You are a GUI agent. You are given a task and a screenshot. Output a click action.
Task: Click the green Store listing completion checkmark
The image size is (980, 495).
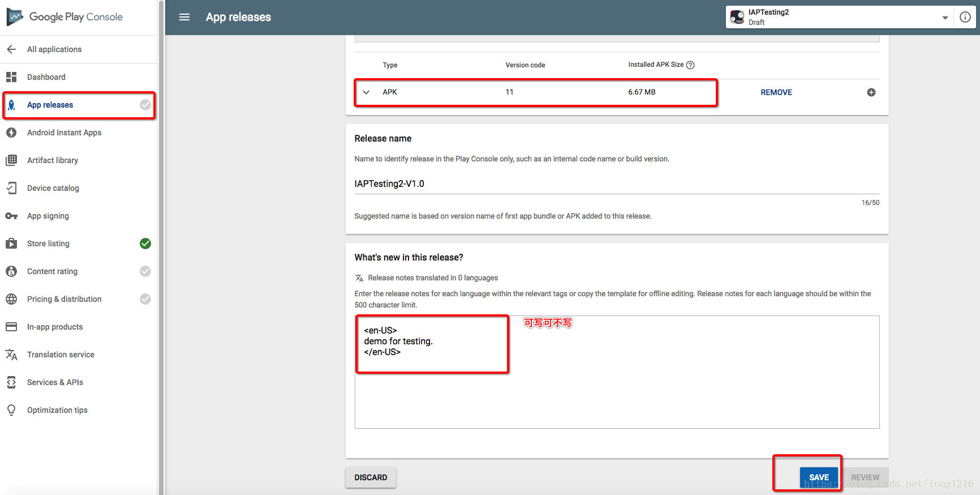pyautogui.click(x=145, y=244)
